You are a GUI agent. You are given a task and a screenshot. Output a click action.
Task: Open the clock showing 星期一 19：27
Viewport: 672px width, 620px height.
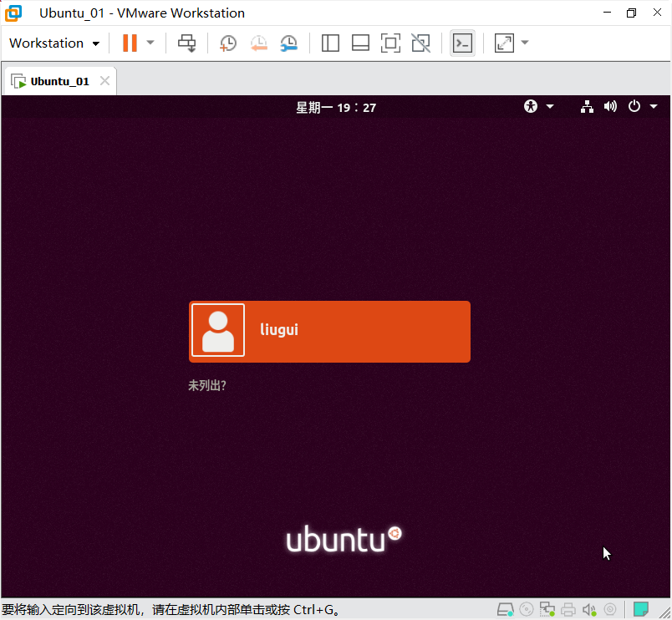click(336, 108)
